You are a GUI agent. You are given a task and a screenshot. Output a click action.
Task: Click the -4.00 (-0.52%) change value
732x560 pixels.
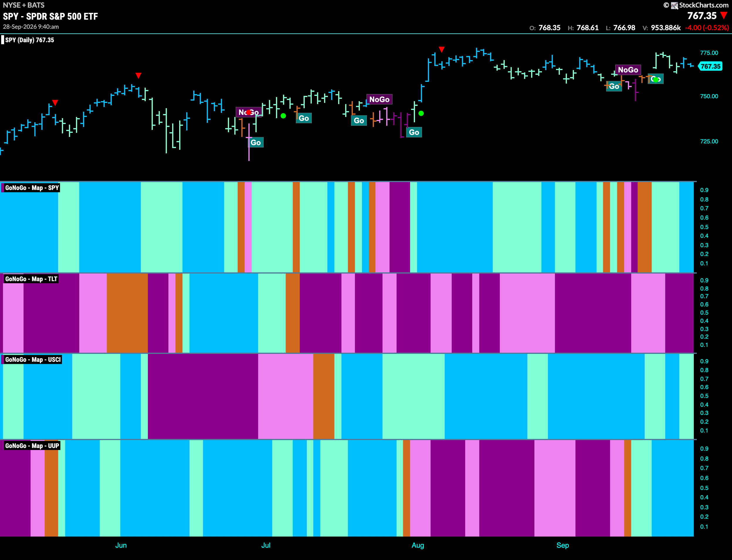coord(707,28)
